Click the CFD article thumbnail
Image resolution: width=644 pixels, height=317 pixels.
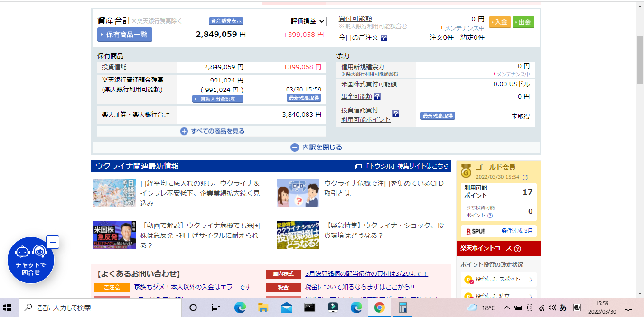click(298, 193)
